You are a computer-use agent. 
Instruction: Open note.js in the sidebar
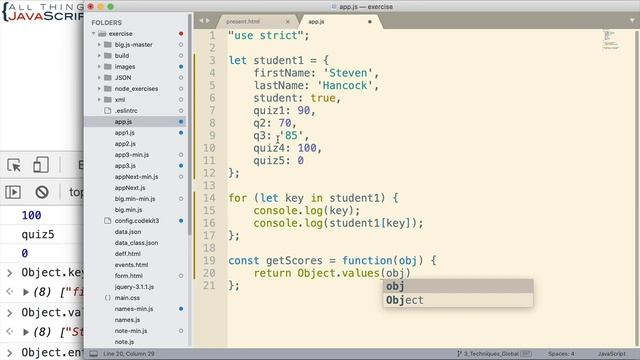coord(124,342)
